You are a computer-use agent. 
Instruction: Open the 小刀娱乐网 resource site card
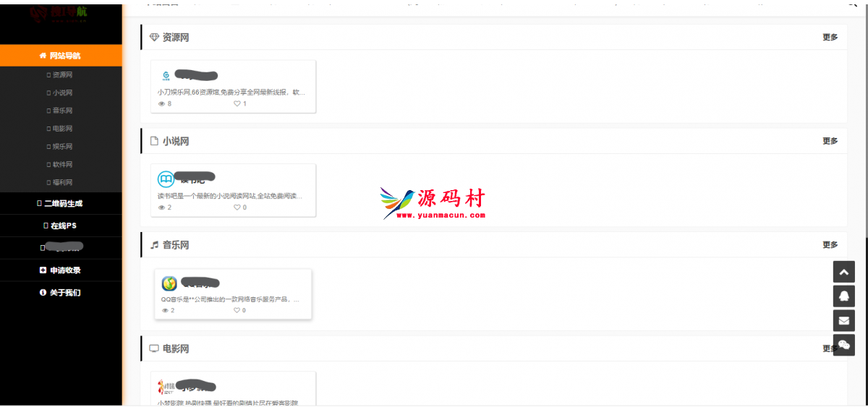pyautogui.click(x=237, y=86)
